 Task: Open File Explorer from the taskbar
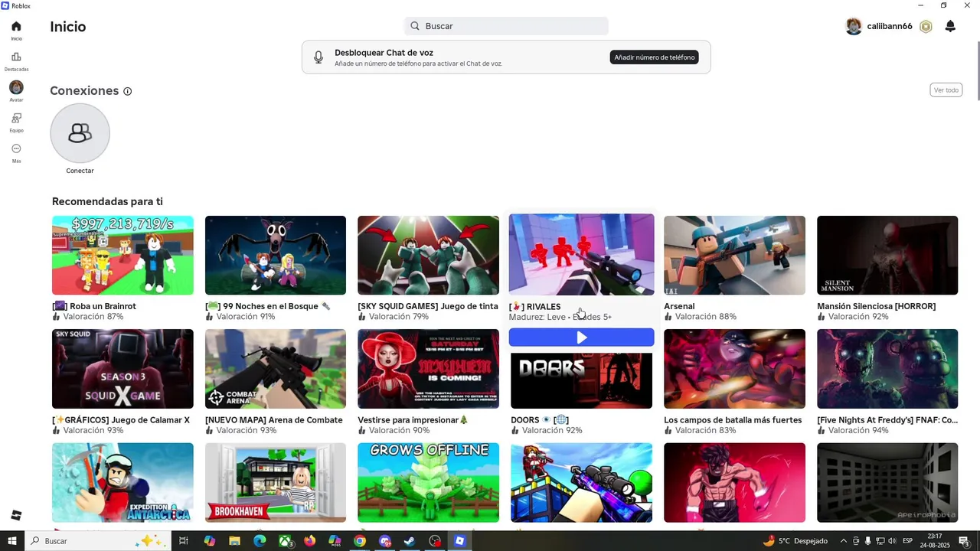(x=234, y=541)
